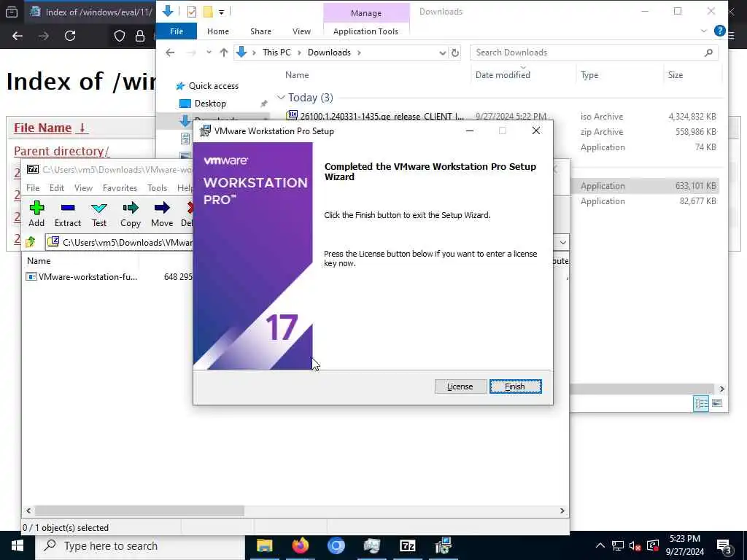Open the 7-Zip Favorites menu
This screenshot has width=747, height=560.
tap(120, 187)
